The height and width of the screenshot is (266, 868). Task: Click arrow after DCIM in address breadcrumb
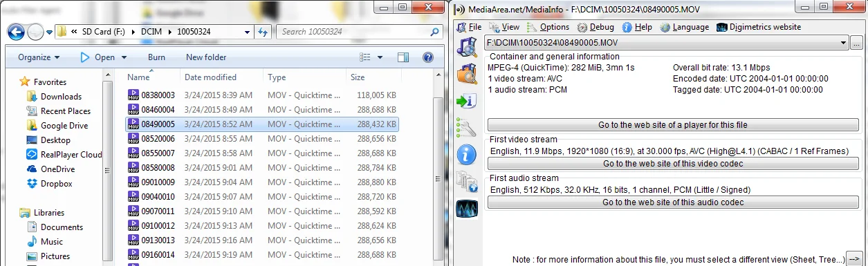(x=170, y=32)
